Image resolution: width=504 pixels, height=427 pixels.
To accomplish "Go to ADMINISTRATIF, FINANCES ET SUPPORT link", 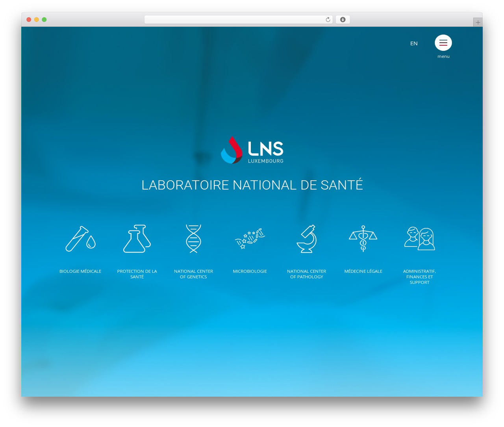I will [x=420, y=277].
